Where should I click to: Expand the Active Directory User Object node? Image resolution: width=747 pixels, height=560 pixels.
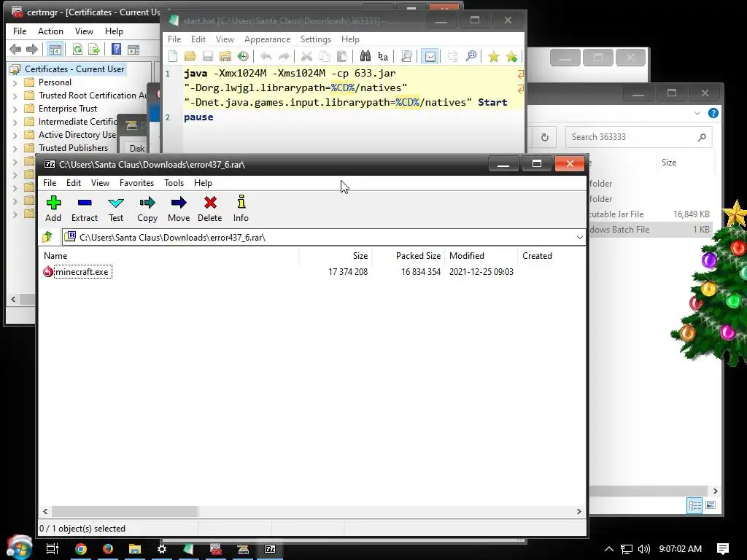15,135
